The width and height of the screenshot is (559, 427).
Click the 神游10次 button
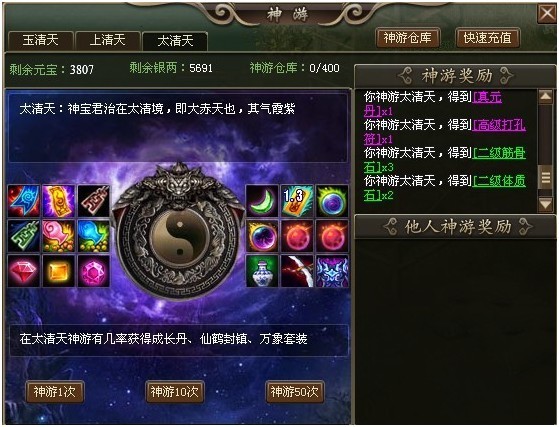click(175, 392)
